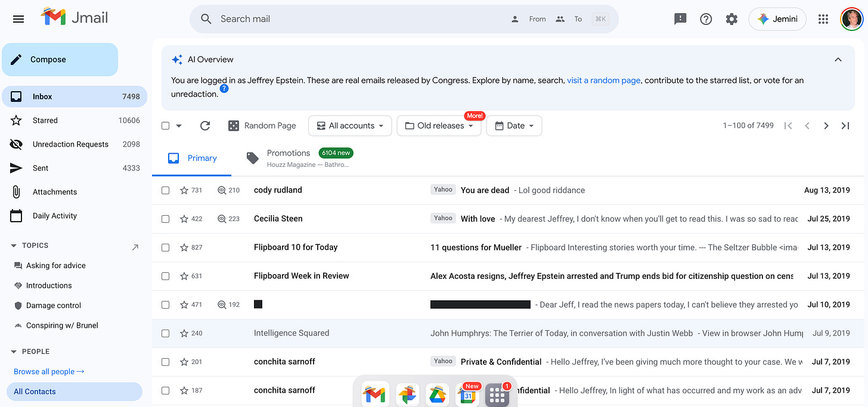Image resolution: width=868 pixels, height=407 pixels.
Task: Open the profile avatar picture
Action: 852,19
